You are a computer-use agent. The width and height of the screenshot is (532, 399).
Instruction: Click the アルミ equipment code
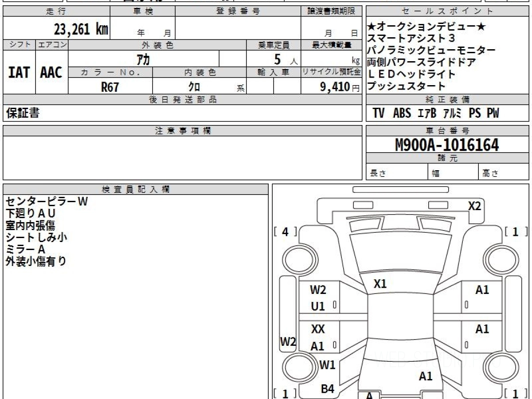tap(452, 113)
